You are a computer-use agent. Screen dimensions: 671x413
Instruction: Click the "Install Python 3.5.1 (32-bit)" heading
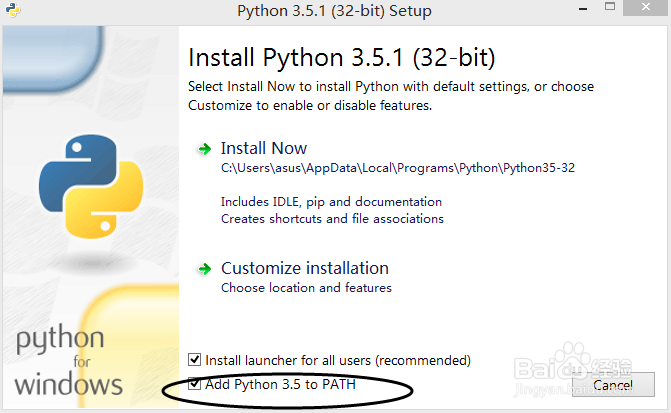point(341,55)
